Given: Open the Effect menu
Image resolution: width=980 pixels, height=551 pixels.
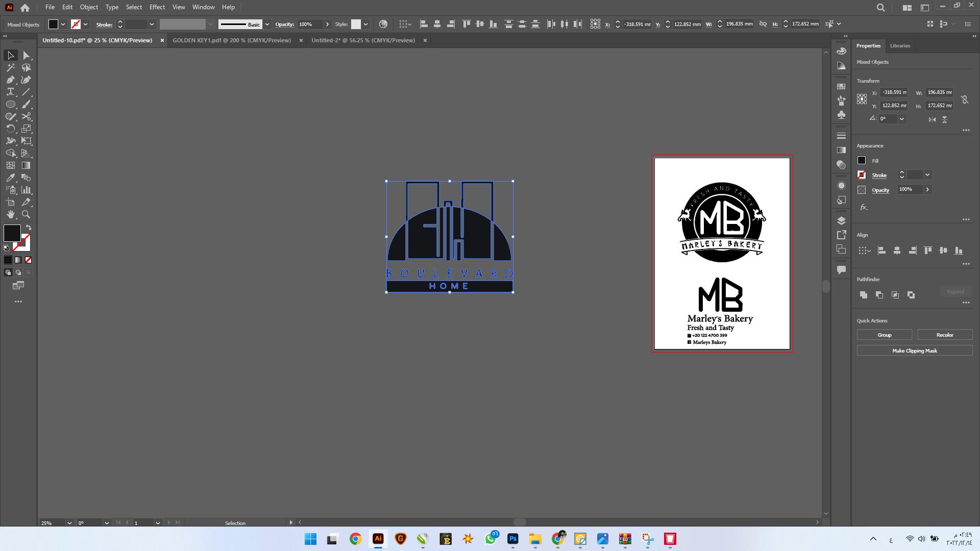Looking at the screenshot, I should (x=157, y=7).
